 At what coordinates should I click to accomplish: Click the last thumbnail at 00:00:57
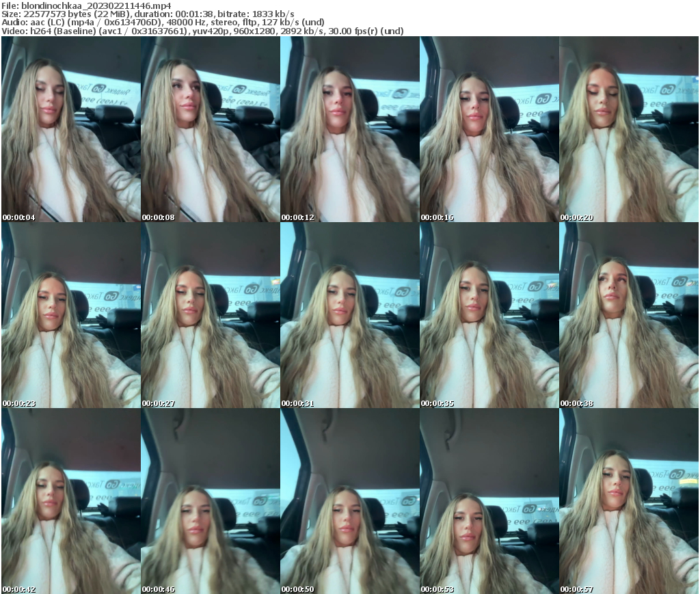point(628,499)
